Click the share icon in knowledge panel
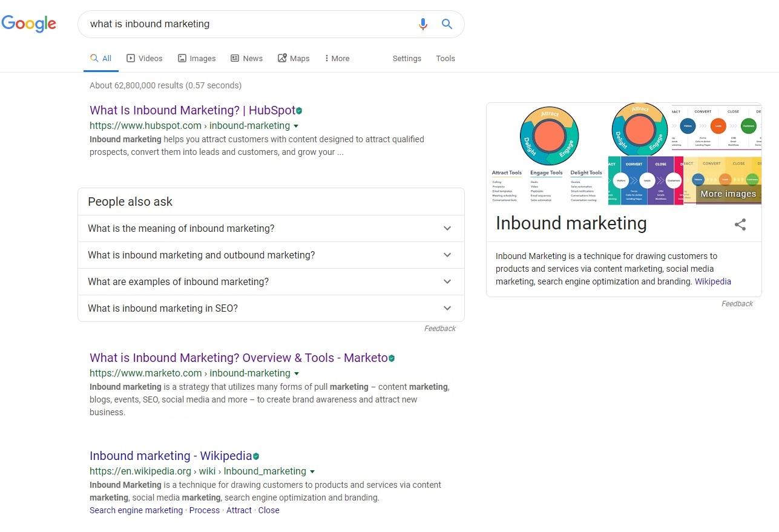The image size is (779, 532). [x=740, y=225]
